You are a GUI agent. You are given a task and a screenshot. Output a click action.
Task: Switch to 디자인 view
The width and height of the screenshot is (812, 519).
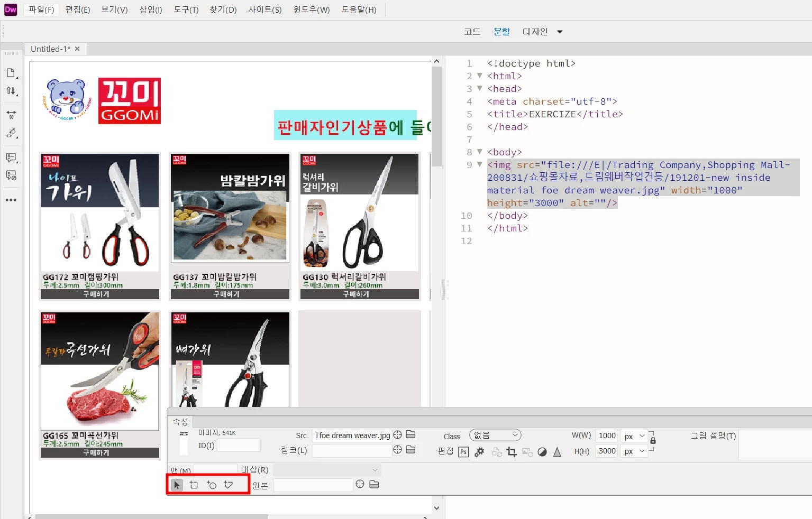click(535, 32)
